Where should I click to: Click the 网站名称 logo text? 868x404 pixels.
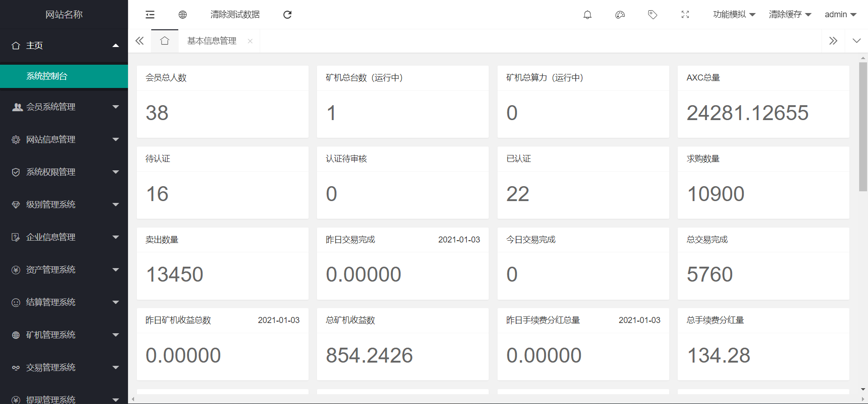64,15
